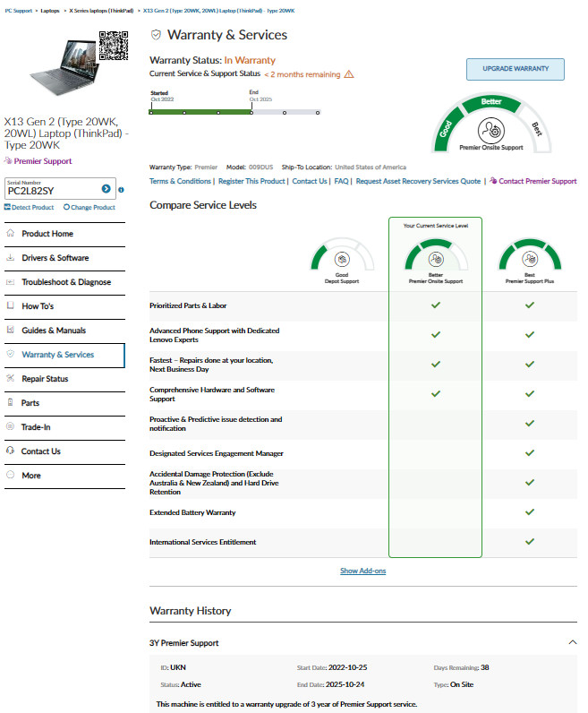Open Product Home house icon
Screen dimensions: 588x713
coord(11,233)
